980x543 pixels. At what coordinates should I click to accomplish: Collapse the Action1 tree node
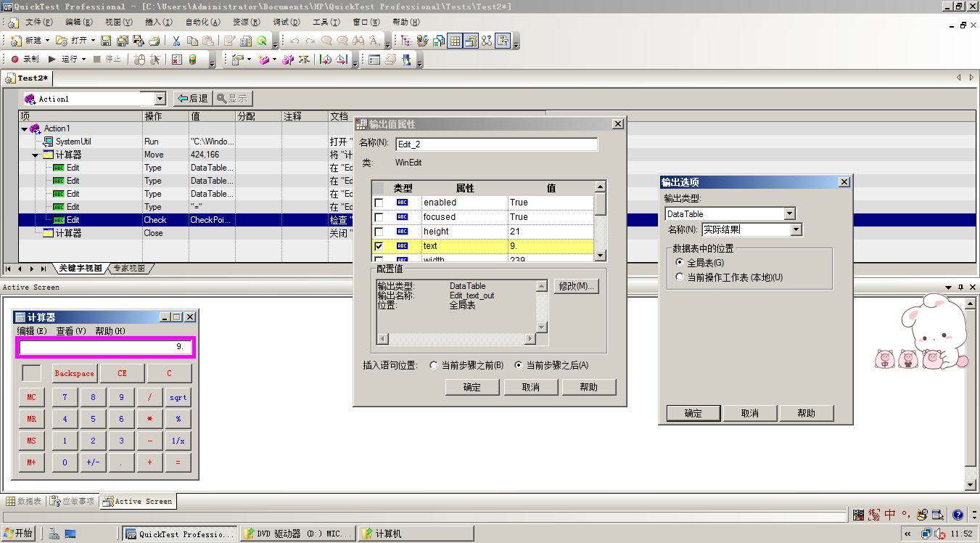(x=24, y=128)
